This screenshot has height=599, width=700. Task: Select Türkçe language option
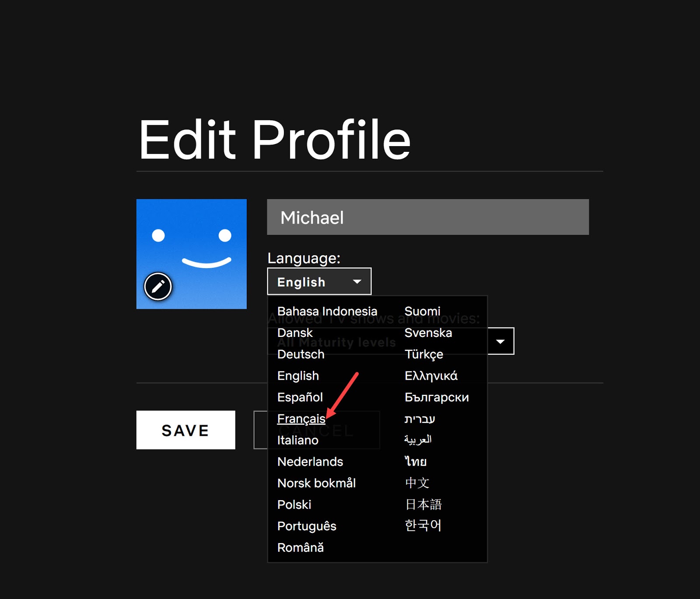pyautogui.click(x=424, y=354)
